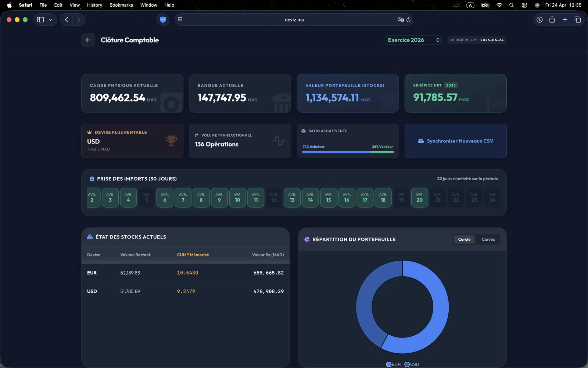Screen dimensions: 588x368
Task: Click the crown icon next to Devise Plus Rentable
Action: [x=89, y=132]
